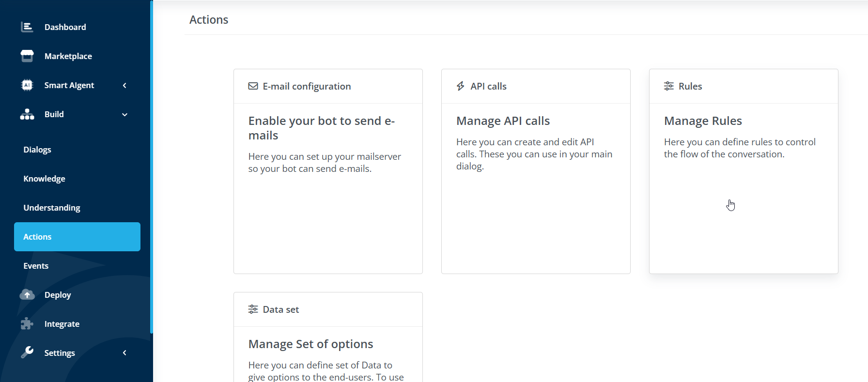Click the Settings wrench icon
This screenshot has width=868, height=382.
point(27,352)
